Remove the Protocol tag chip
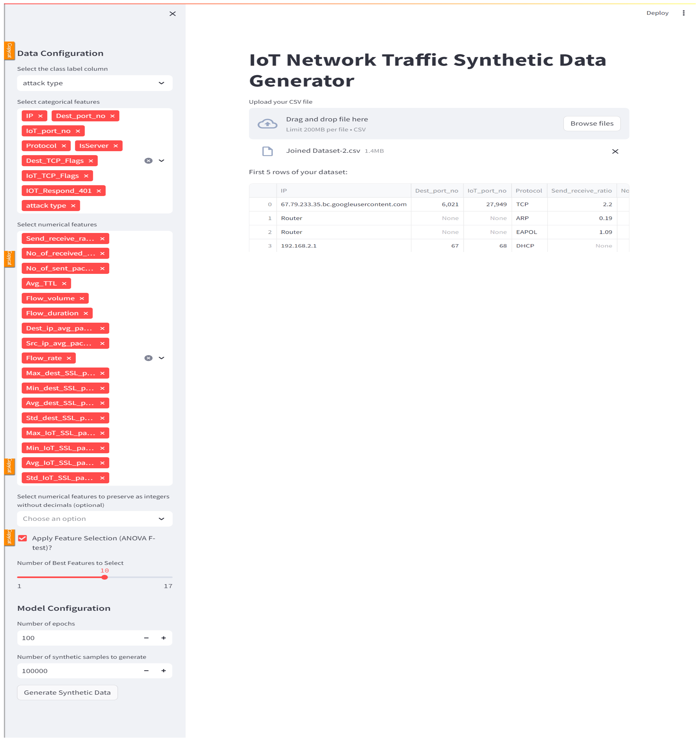Viewport: 700px width, 744px height. tap(64, 146)
